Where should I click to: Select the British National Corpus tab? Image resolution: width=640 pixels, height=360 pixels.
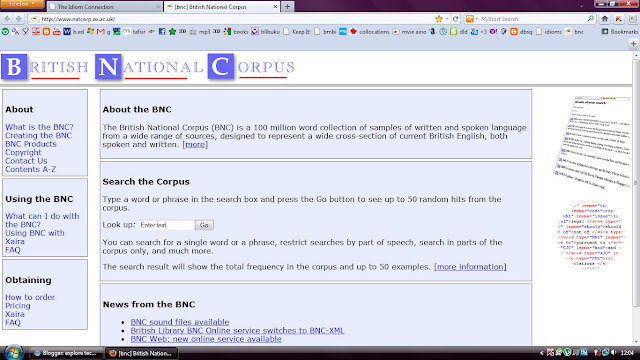222,7
